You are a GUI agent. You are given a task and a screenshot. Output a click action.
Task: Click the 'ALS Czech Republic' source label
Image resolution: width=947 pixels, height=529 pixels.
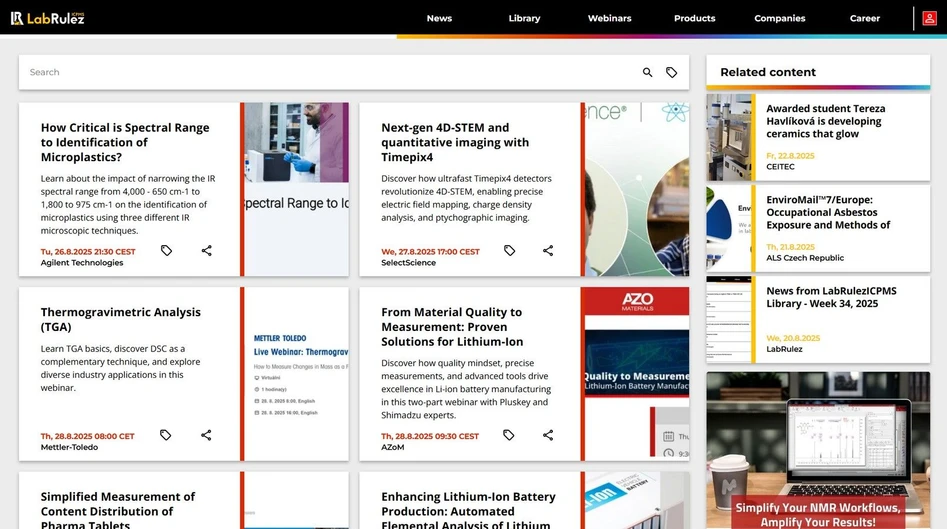805,258
